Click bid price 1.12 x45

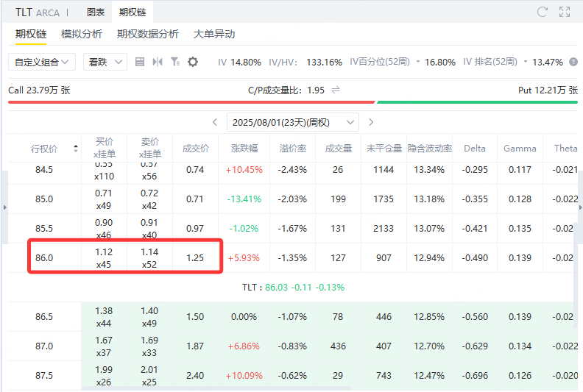(x=104, y=258)
